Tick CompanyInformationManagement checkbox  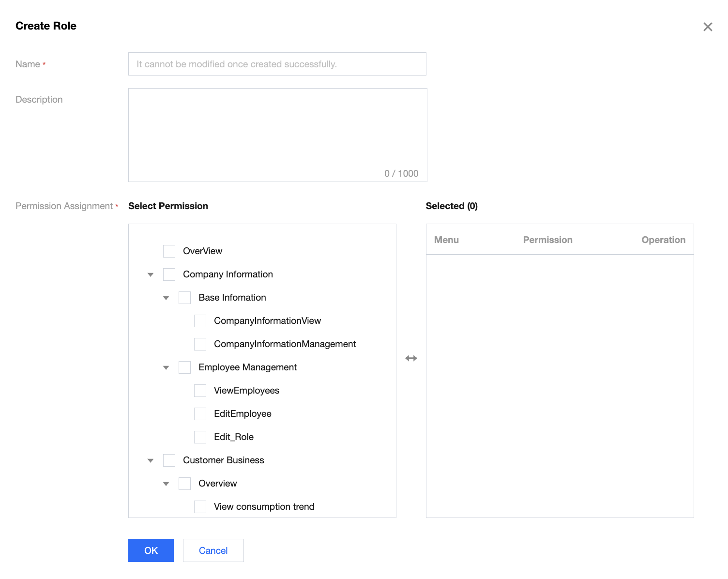pyautogui.click(x=200, y=344)
